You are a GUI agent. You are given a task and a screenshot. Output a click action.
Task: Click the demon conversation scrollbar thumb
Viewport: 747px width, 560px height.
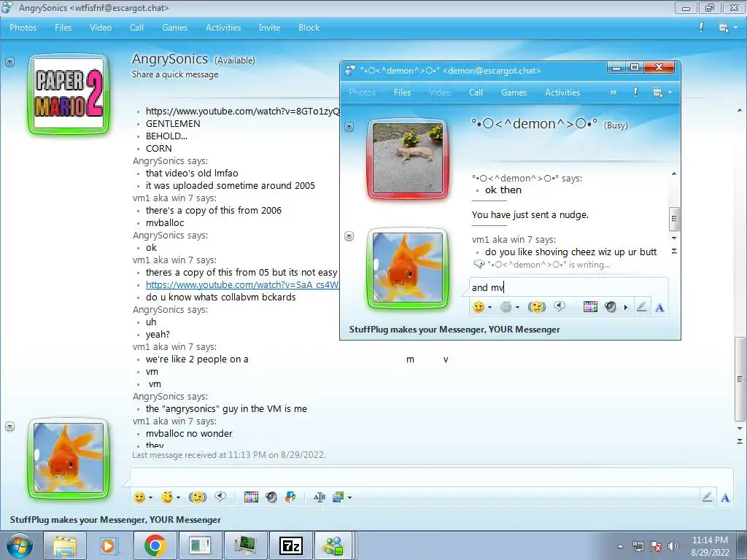click(673, 219)
